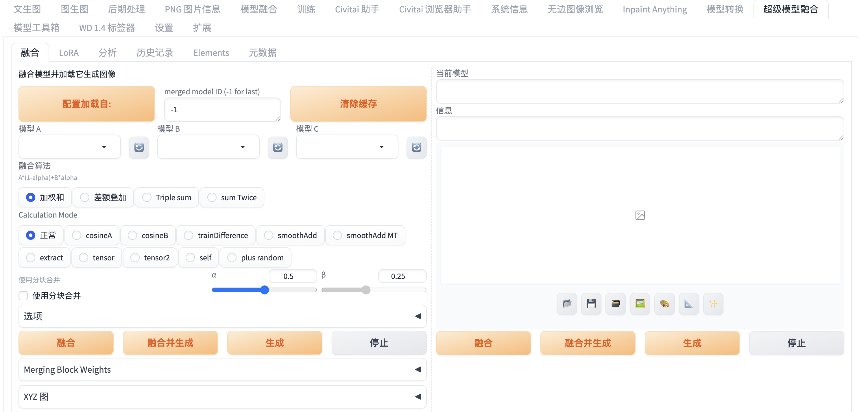Click the α alpha slider handle

pyautogui.click(x=265, y=290)
